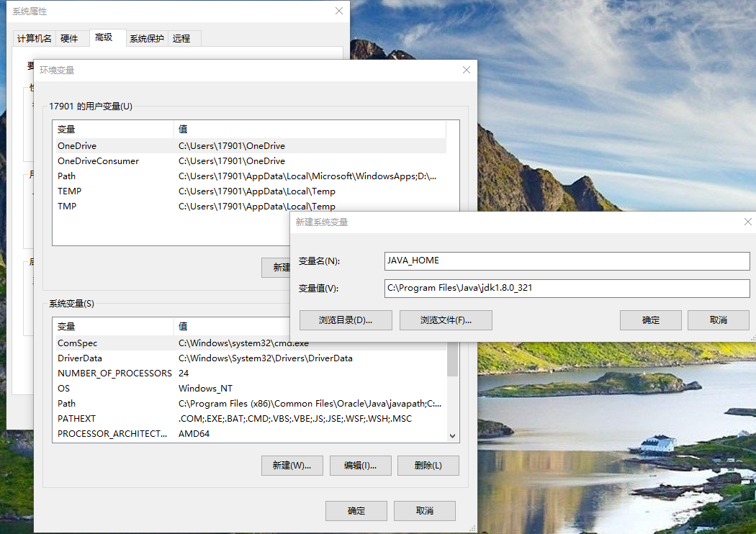The width and height of the screenshot is (756, 534).
Task: Close the 系统属性 window
Action: [x=339, y=12]
